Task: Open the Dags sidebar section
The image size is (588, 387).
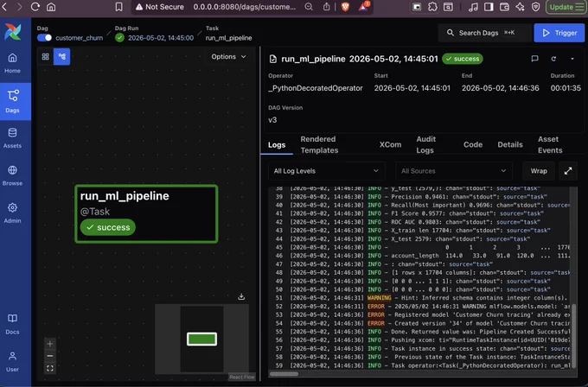Action: click(12, 101)
